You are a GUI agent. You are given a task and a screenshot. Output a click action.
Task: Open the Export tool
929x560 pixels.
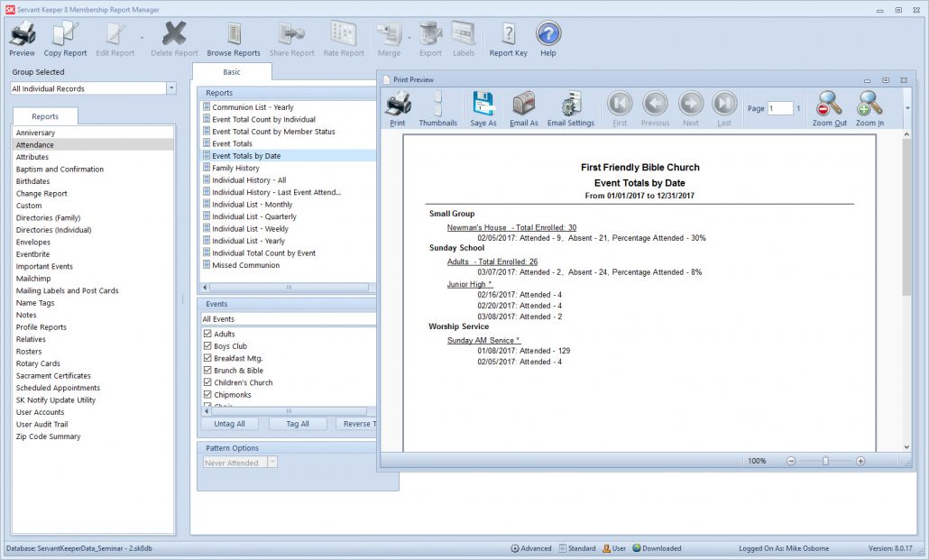pyautogui.click(x=431, y=36)
